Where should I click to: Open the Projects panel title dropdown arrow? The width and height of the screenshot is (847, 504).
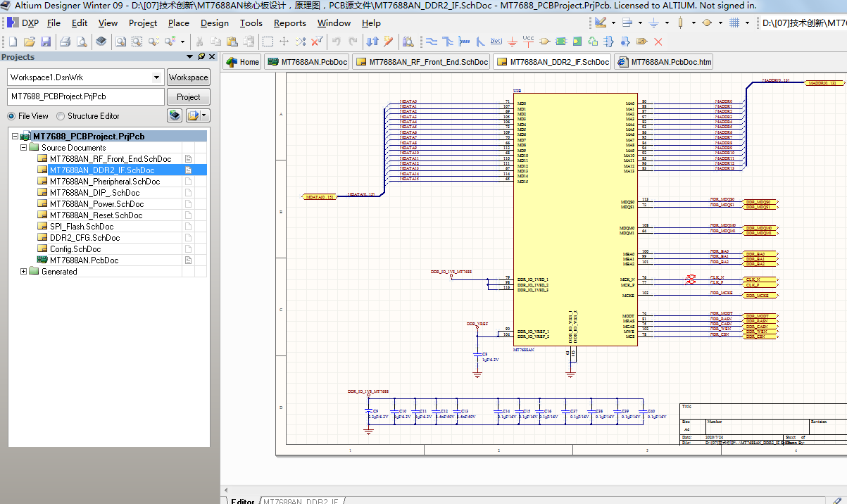[x=189, y=56]
